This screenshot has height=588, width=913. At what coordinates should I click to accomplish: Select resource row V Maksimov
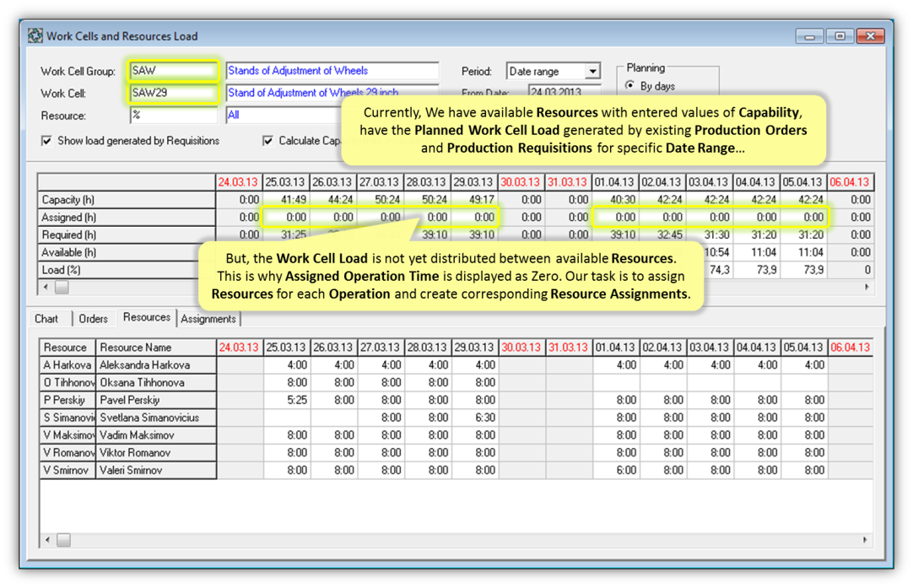(x=68, y=435)
